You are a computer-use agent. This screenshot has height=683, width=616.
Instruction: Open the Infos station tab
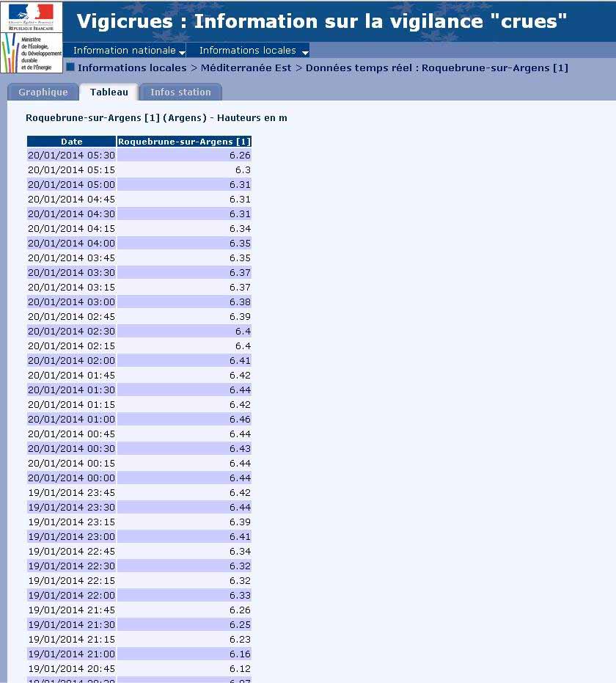(x=180, y=92)
